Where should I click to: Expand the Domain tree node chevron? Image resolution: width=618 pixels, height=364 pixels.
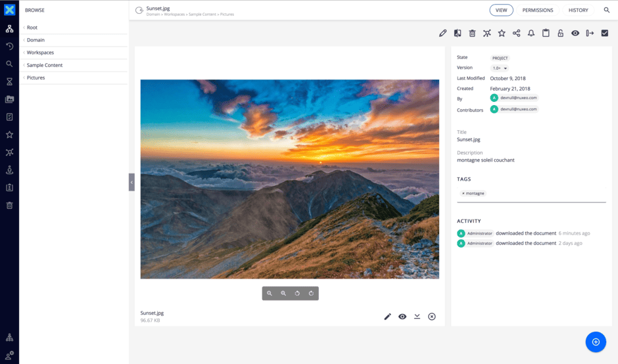coord(24,40)
